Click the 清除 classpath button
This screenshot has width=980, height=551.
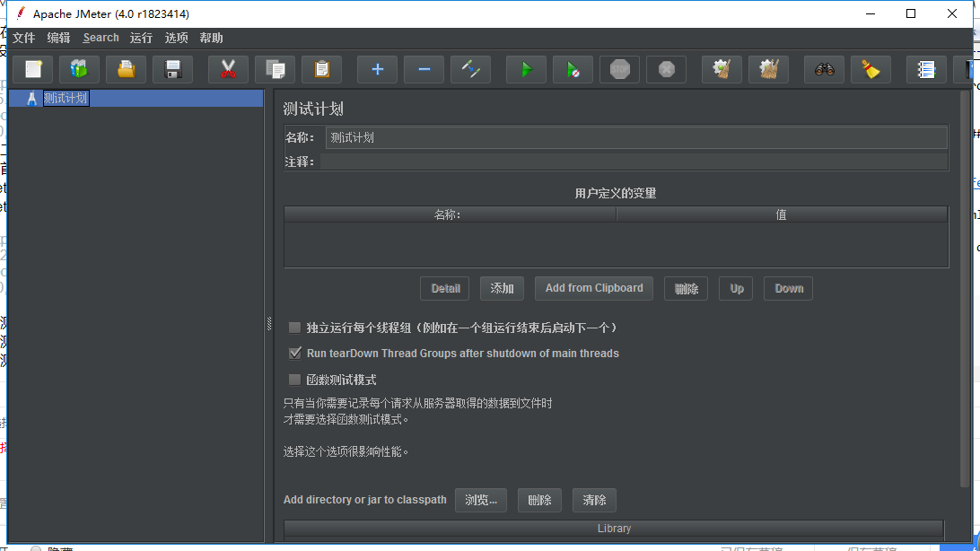click(x=594, y=501)
